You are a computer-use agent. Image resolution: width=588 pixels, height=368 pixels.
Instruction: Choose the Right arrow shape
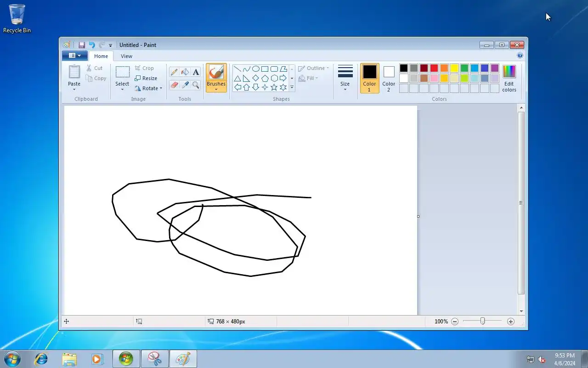[283, 78]
